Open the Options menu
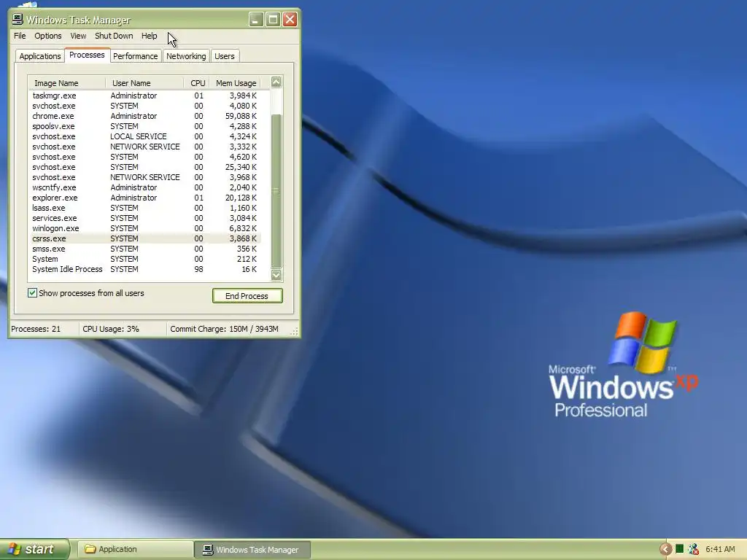The height and width of the screenshot is (560, 747). point(47,36)
